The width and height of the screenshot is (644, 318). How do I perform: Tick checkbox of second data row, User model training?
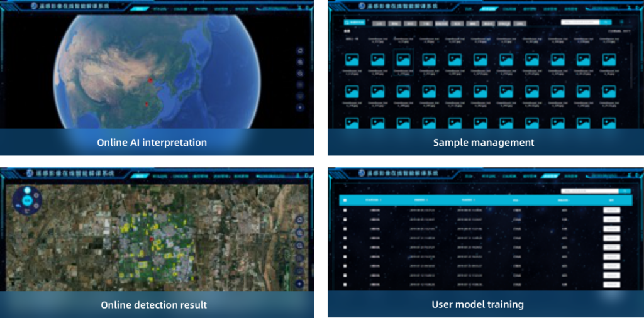click(345, 219)
